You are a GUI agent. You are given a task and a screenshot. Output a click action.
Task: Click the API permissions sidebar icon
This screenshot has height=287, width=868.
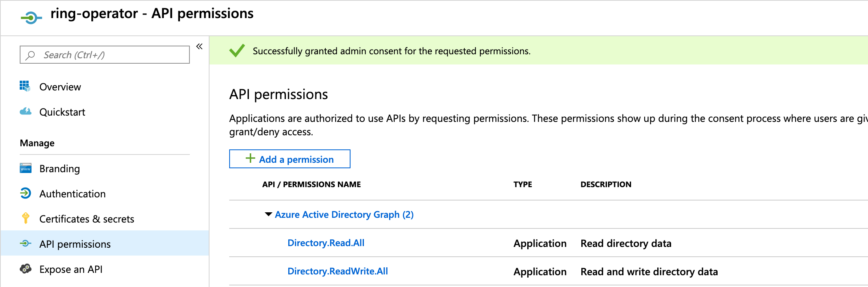(26, 243)
